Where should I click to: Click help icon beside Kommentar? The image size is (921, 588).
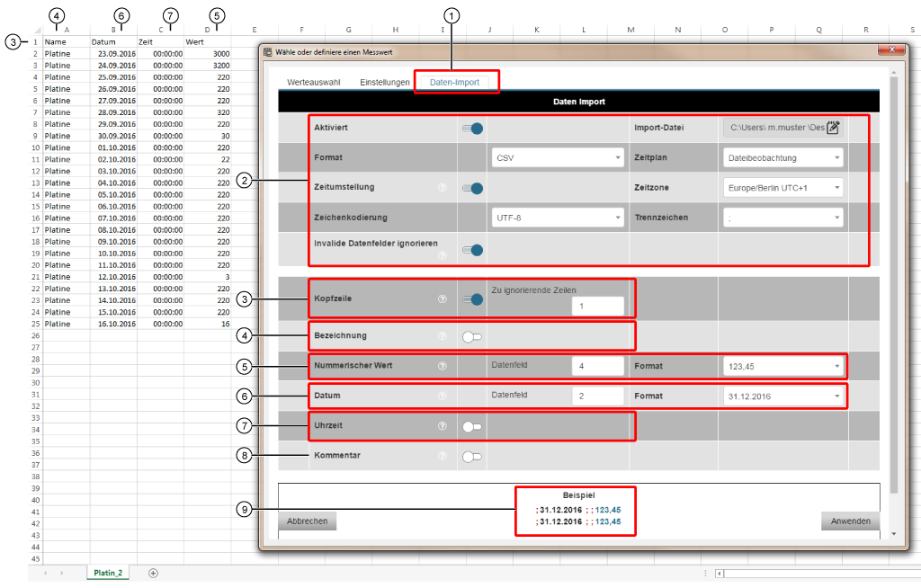tap(442, 456)
